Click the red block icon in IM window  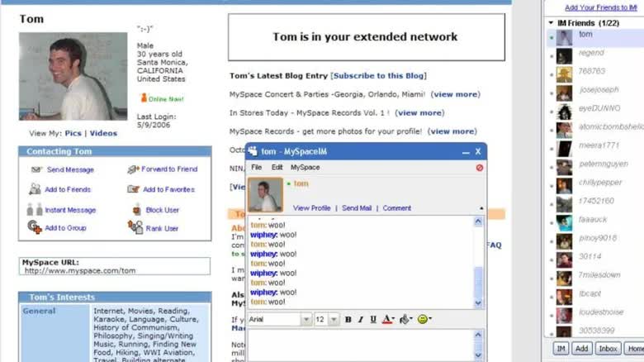(480, 168)
